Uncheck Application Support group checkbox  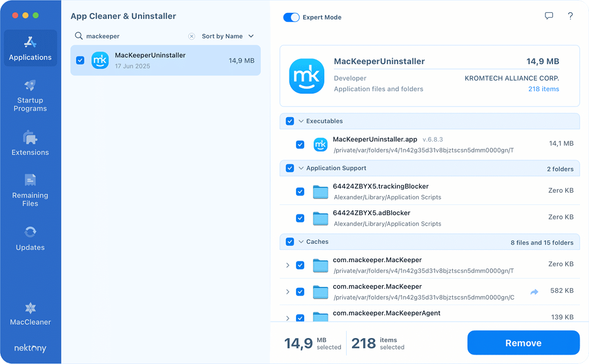point(289,168)
